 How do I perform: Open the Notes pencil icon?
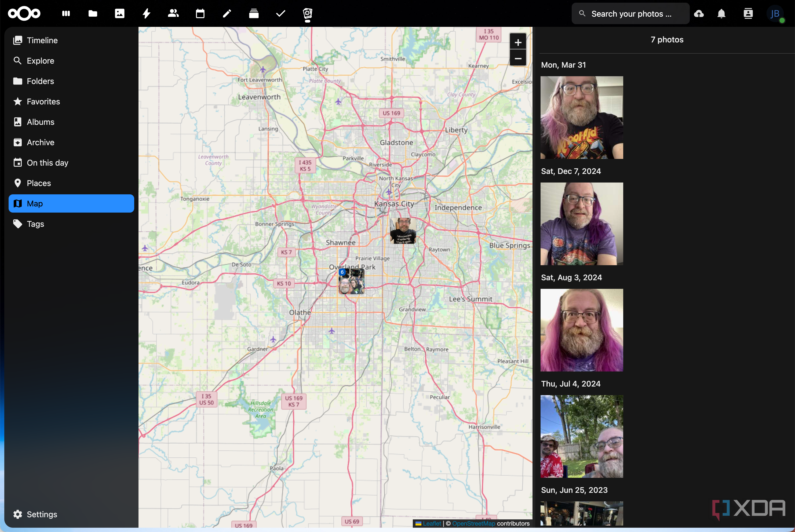pos(227,14)
